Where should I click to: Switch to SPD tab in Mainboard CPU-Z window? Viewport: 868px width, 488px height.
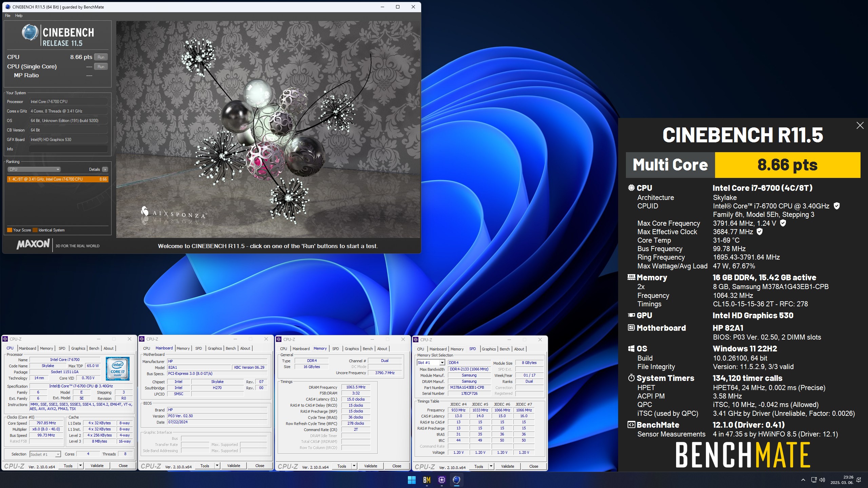[x=199, y=348]
